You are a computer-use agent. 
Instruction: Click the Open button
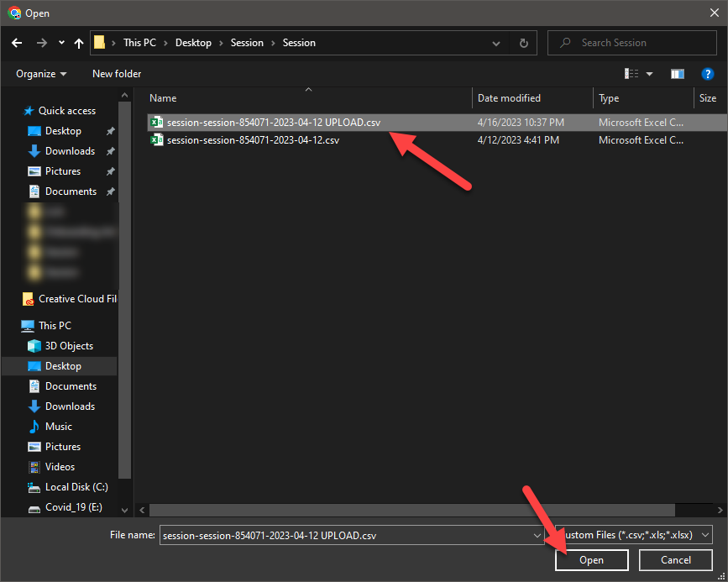[591, 560]
